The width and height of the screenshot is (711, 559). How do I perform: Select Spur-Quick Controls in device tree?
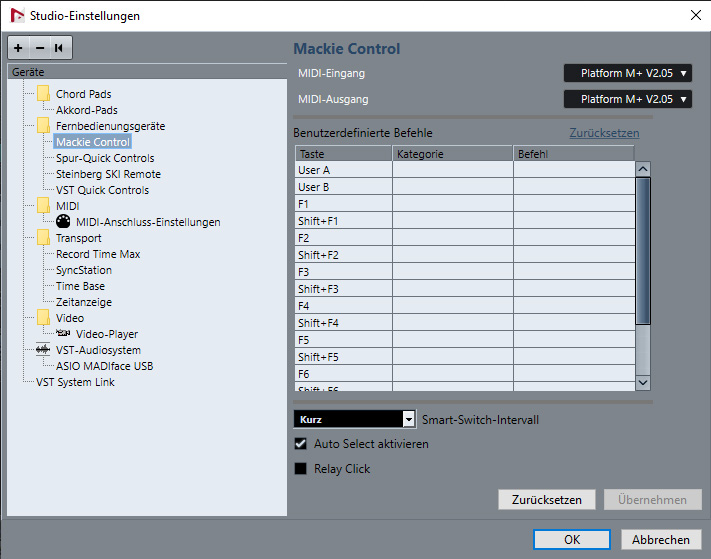pos(105,158)
